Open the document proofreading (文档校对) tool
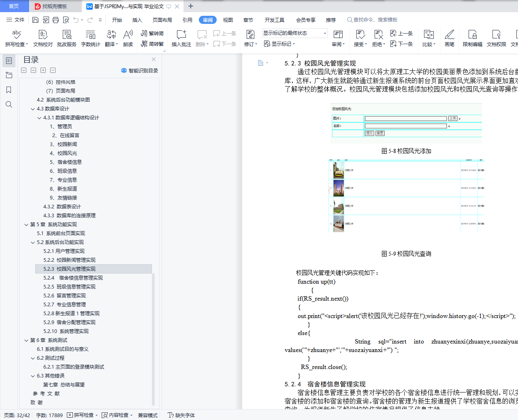The height and width of the screenshot is (420, 518). point(43,38)
